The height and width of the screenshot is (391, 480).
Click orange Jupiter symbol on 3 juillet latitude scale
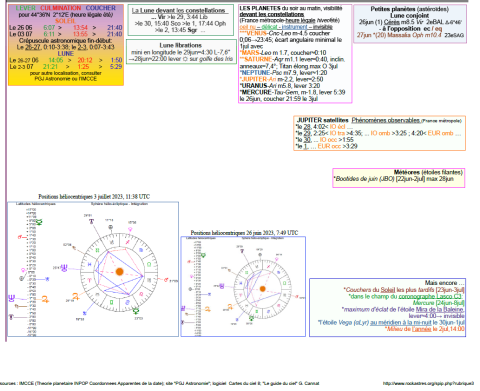[45, 299]
